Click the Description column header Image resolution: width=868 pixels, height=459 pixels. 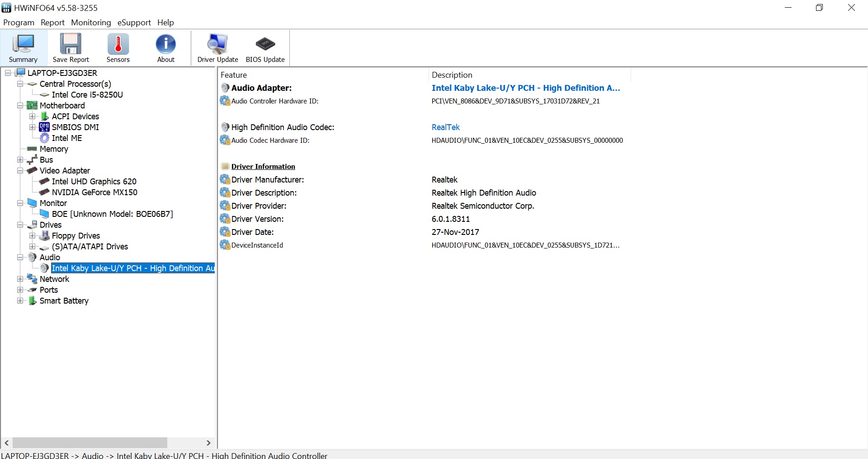(529, 75)
